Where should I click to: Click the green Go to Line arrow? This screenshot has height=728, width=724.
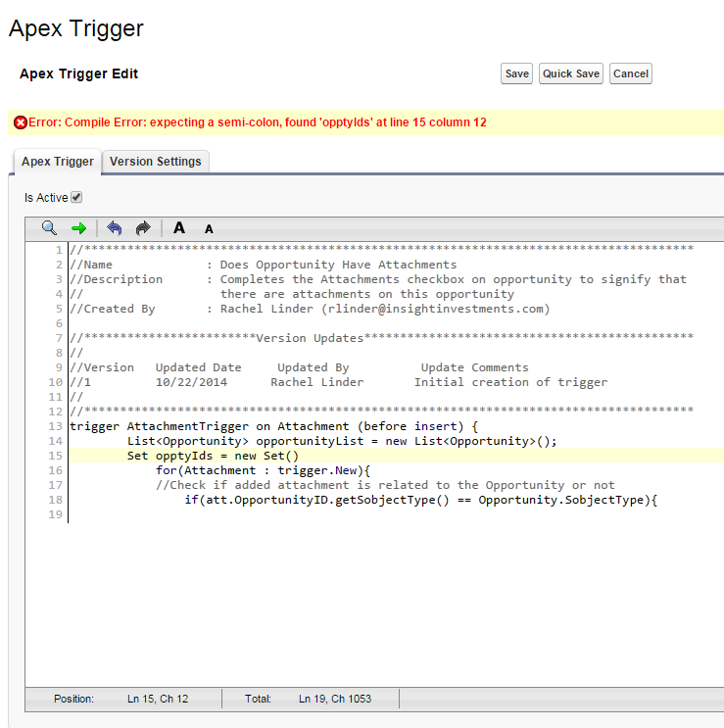tap(78, 228)
